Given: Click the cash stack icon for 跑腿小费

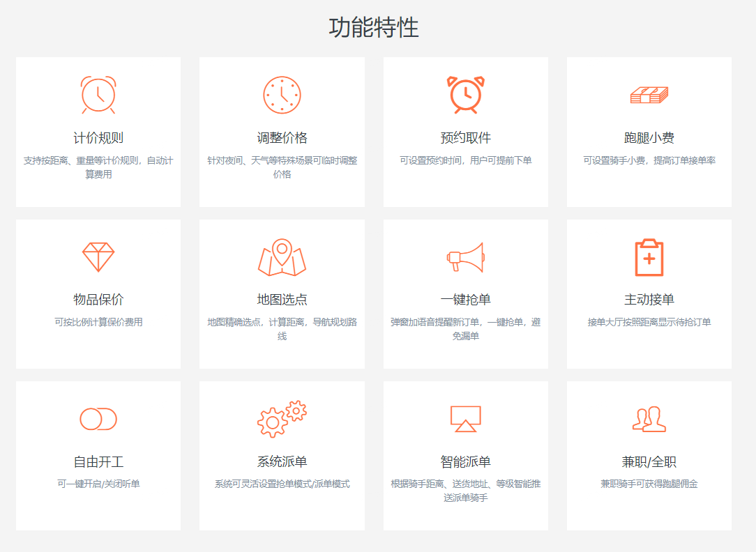Looking at the screenshot, I should (x=649, y=95).
